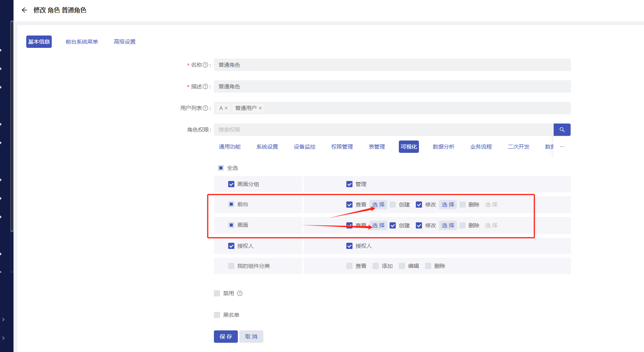The width and height of the screenshot is (644, 352).
Task: Toggle the 前台 row checkbox
Action: point(231,204)
